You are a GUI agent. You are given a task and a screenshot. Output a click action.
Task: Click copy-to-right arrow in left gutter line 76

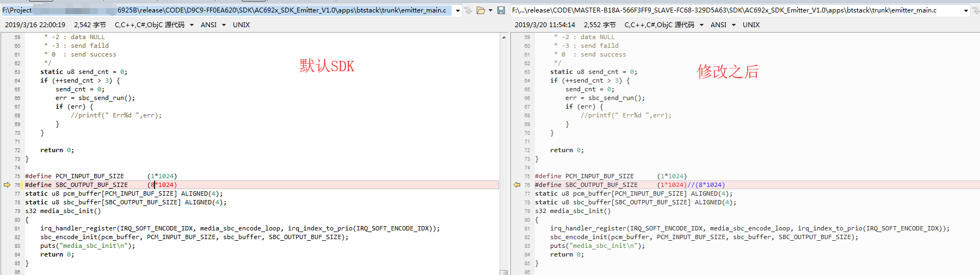point(7,185)
